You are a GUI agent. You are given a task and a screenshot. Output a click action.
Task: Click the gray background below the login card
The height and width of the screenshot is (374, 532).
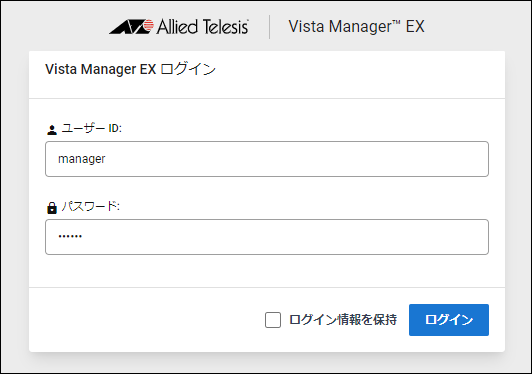[x=267, y=363]
